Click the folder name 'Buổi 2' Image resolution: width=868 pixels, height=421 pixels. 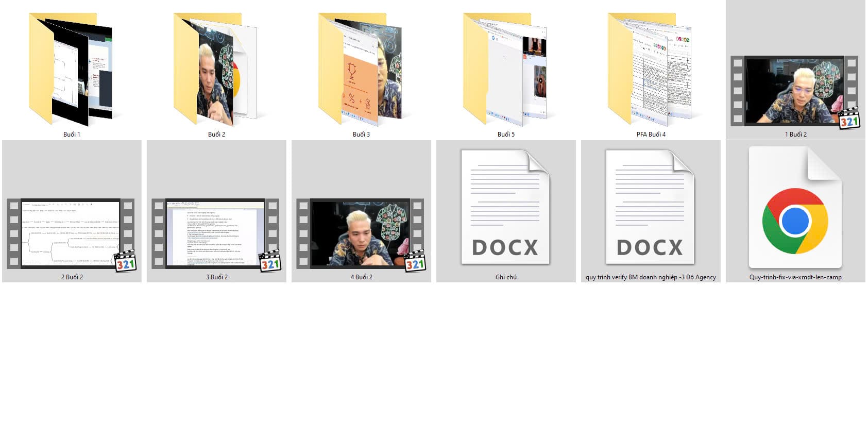(x=216, y=134)
